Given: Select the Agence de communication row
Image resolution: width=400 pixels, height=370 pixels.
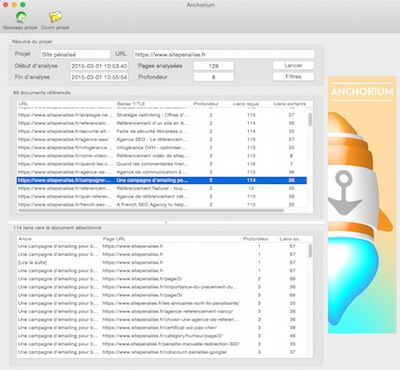Looking at the screenshot, I should 162,172.
